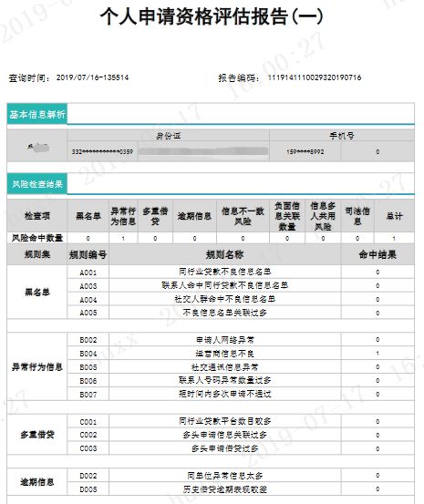
Task: Select rule code C001
Action: pos(88,422)
